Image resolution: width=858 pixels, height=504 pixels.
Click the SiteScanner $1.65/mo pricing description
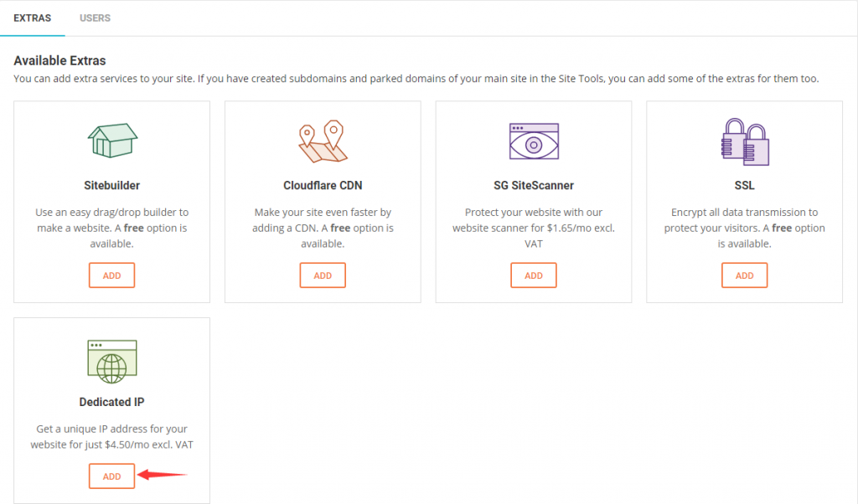533,228
